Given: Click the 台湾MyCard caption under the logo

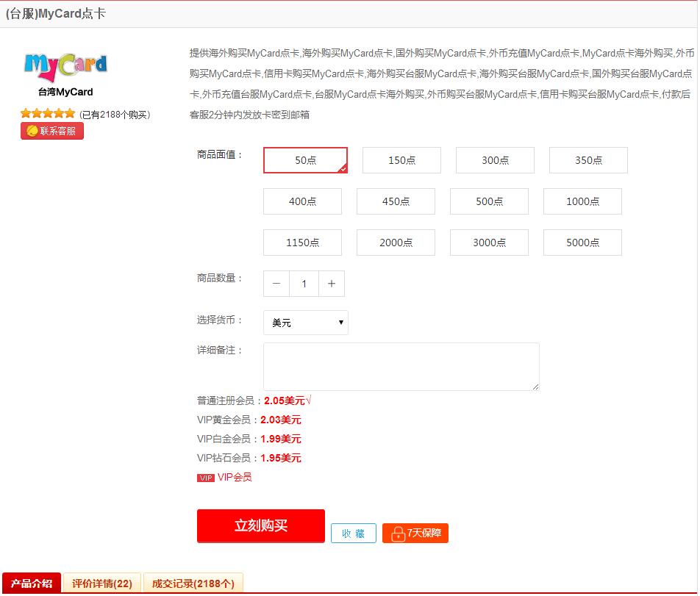Looking at the screenshot, I should click(65, 92).
